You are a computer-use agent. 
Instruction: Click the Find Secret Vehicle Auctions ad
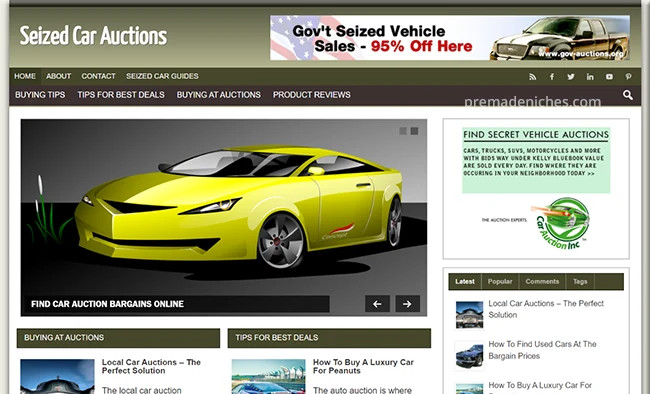click(x=536, y=160)
